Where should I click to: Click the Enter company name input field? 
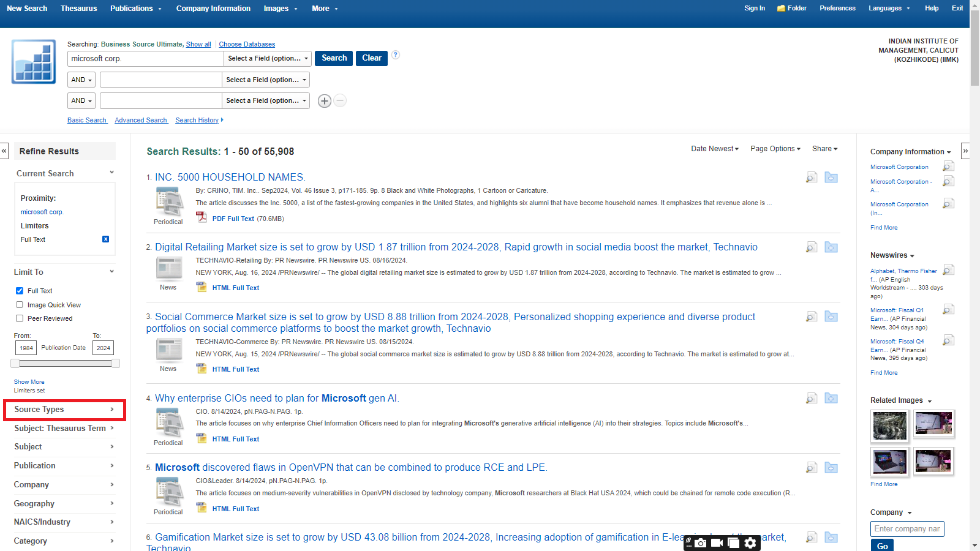[907, 529]
